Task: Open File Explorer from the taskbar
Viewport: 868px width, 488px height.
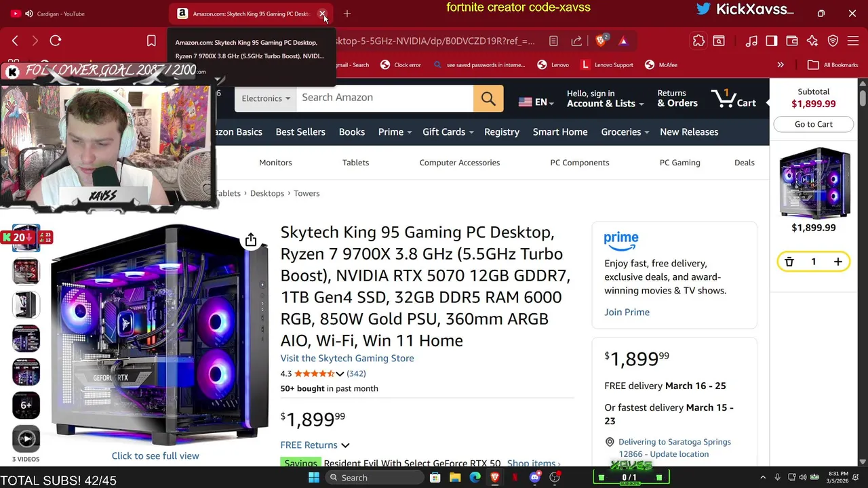Action: (455, 477)
